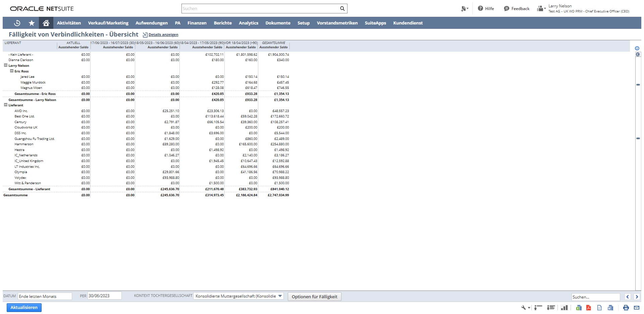The height and width of the screenshot is (314, 644).
Task: Click the next search result arrow
Action: point(637,297)
